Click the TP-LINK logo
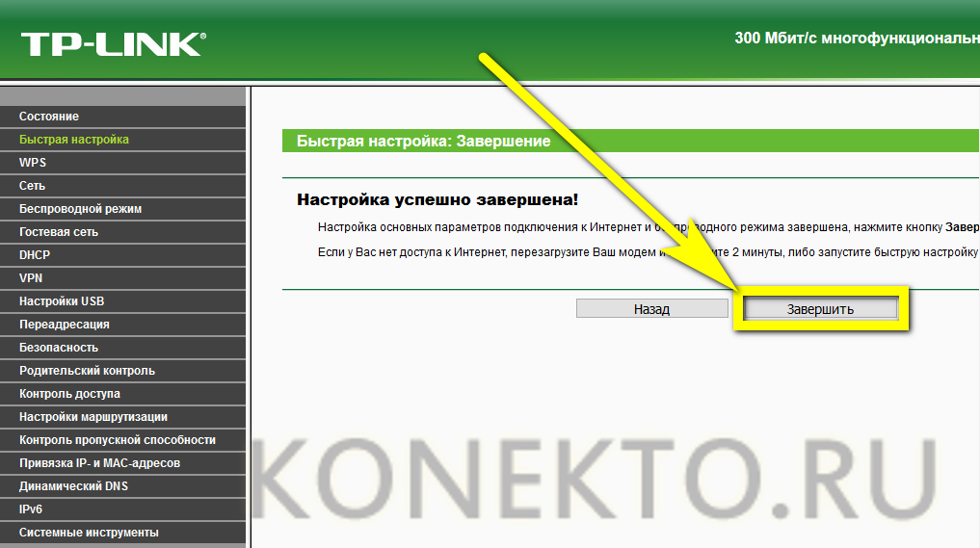Image resolution: width=980 pixels, height=548 pixels. click(112, 42)
